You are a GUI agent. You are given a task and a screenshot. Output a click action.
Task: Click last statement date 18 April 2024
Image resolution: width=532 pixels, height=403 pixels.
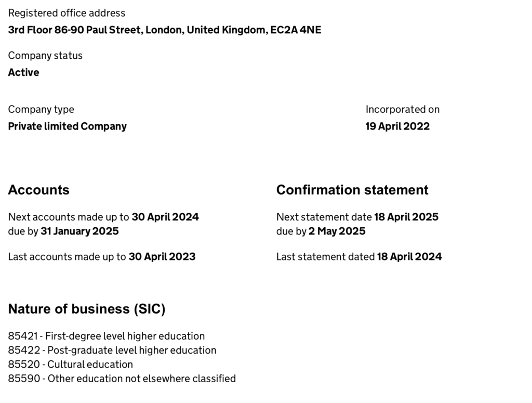(x=409, y=257)
